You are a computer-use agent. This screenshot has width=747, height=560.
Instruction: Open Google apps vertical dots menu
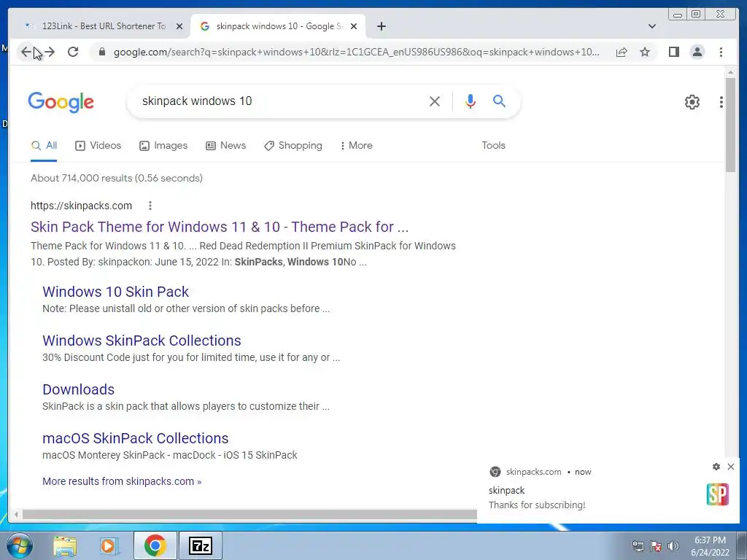(x=721, y=102)
